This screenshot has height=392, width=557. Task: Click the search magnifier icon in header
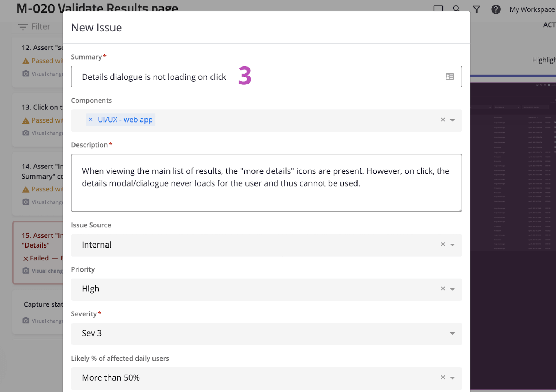click(456, 8)
